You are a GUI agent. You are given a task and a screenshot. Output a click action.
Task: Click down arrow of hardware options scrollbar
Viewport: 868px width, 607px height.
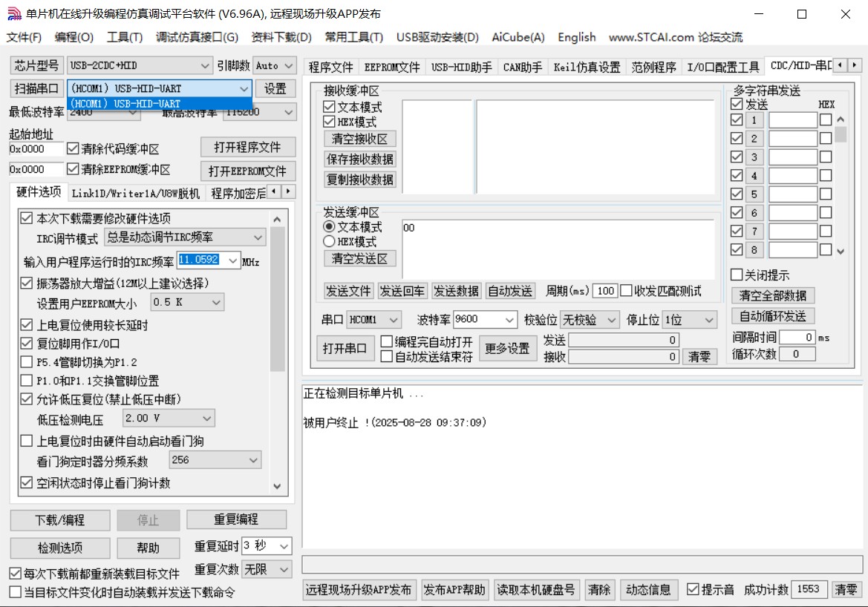point(278,486)
